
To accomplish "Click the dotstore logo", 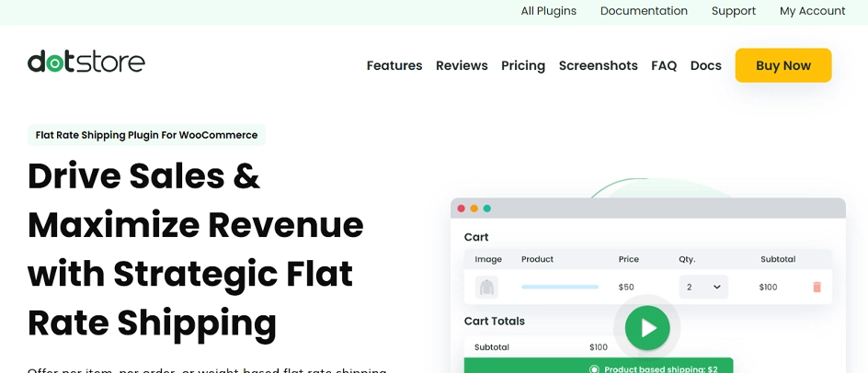I will [x=86, y=62].
